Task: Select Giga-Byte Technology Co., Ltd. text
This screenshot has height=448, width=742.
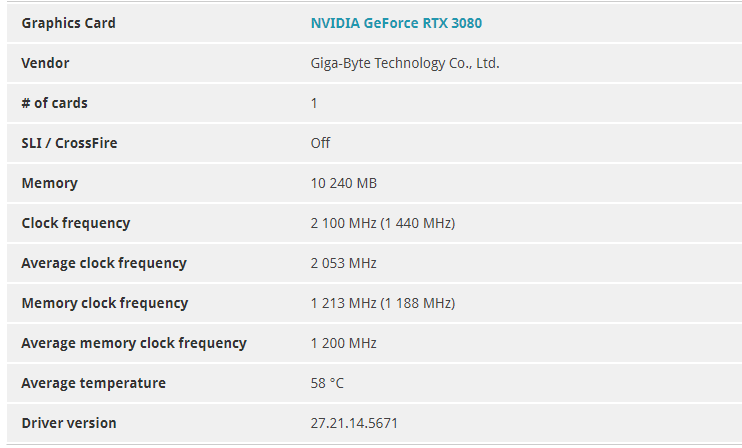Action: [404, 63]
